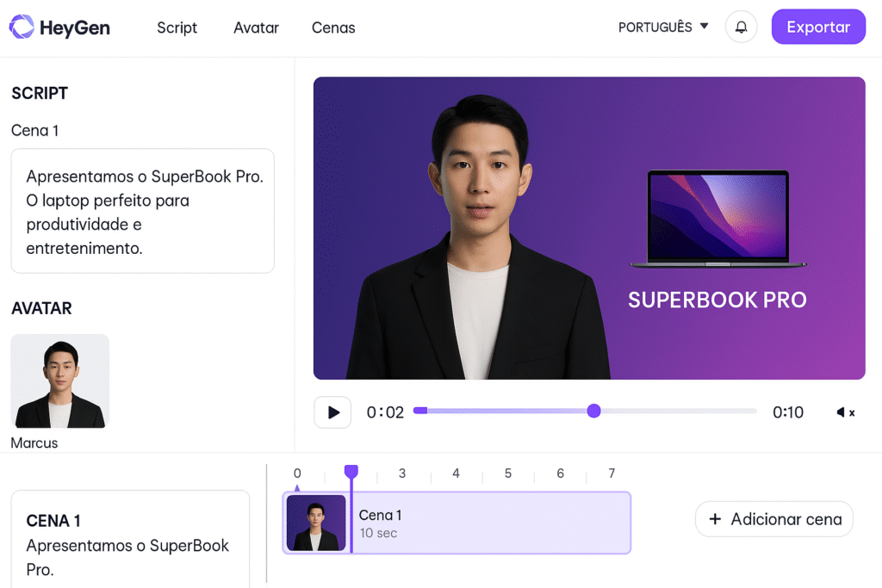The width and height of the screenshot is (882, 588).
Task: Go to the Cenas tab
Action: (333, 28)
